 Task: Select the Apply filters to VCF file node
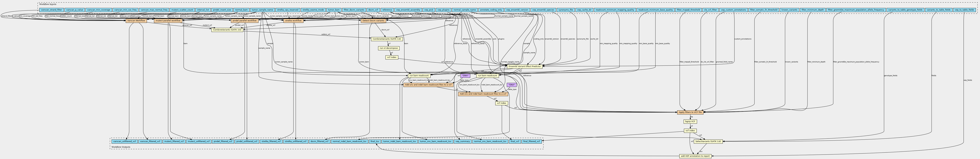pyautogui.click(x=690, y=112)
